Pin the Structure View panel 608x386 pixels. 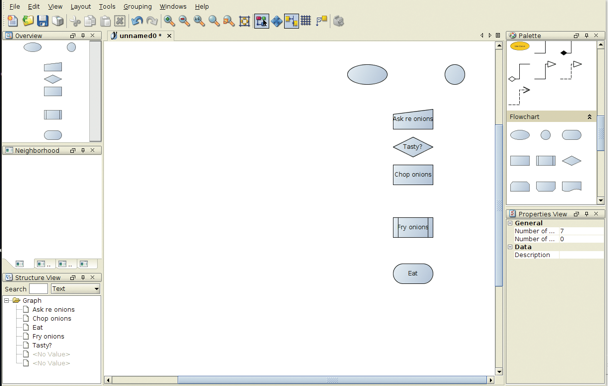83,277
